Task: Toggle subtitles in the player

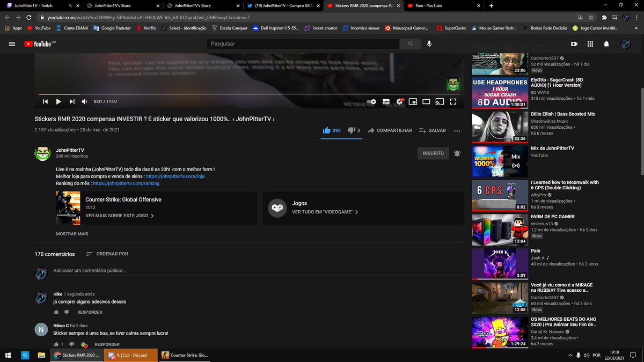Action: click(x=386, y=101)
